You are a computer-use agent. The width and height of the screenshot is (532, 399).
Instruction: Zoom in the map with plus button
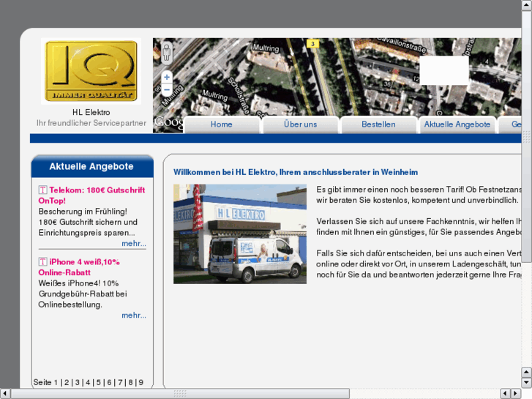click(x=167, y=77)
